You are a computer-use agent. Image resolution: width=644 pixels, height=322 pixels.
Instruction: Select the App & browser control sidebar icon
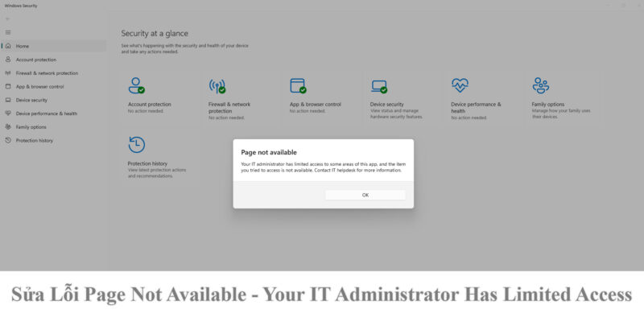tap(8, 87)
